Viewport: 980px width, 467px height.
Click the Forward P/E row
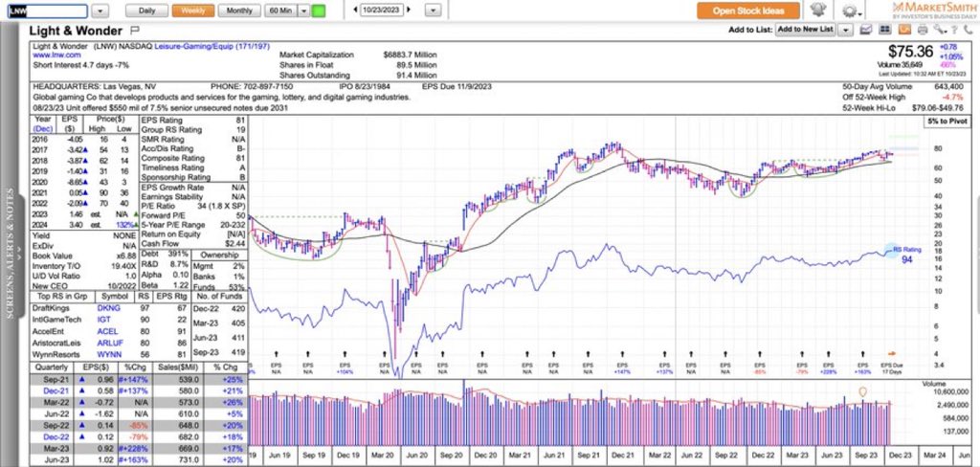(193, 215)
